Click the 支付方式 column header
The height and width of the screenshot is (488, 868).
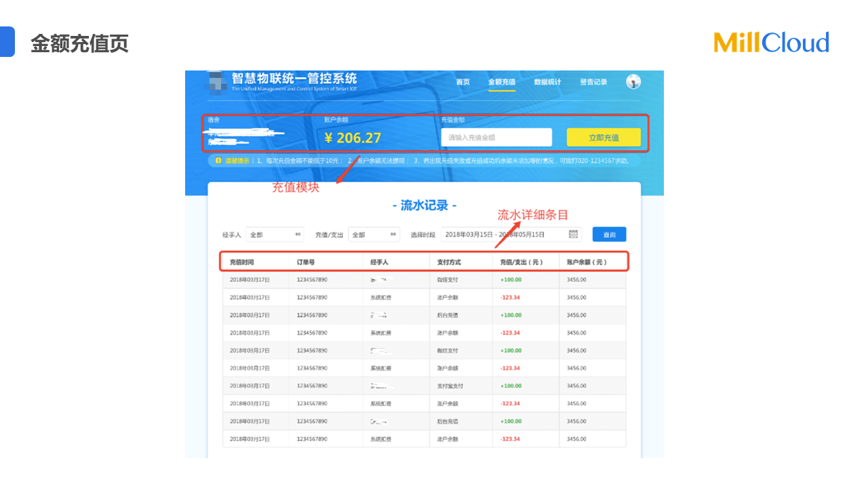pos(448,262)
